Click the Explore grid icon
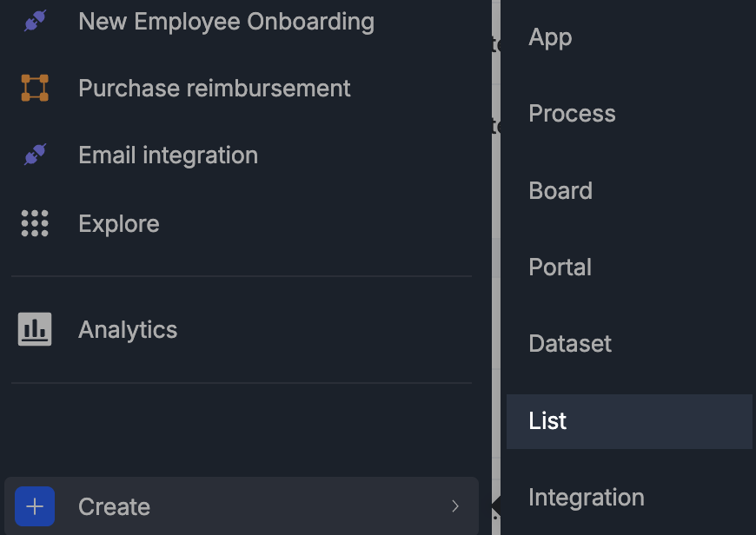 (35, 223)
